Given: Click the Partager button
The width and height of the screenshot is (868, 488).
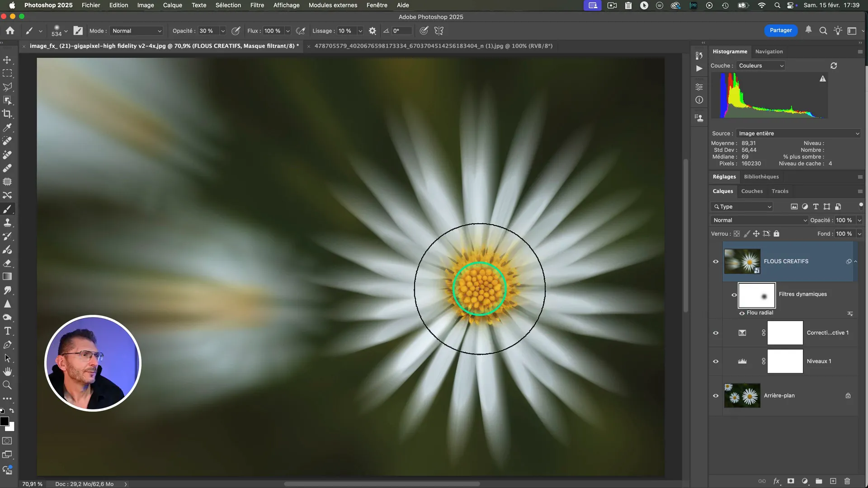Looking at the screenshot, I should point(780,30).
